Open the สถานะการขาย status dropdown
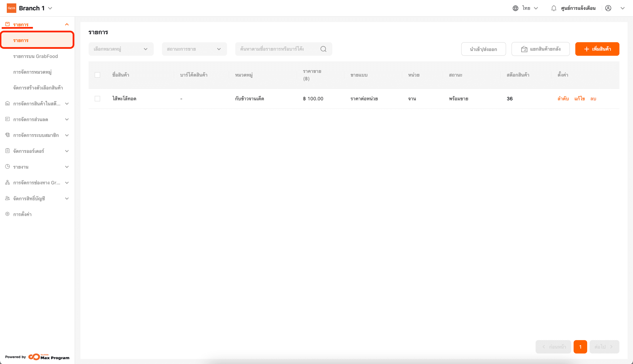The image size is (633, 364). click(x=194, y=49)
